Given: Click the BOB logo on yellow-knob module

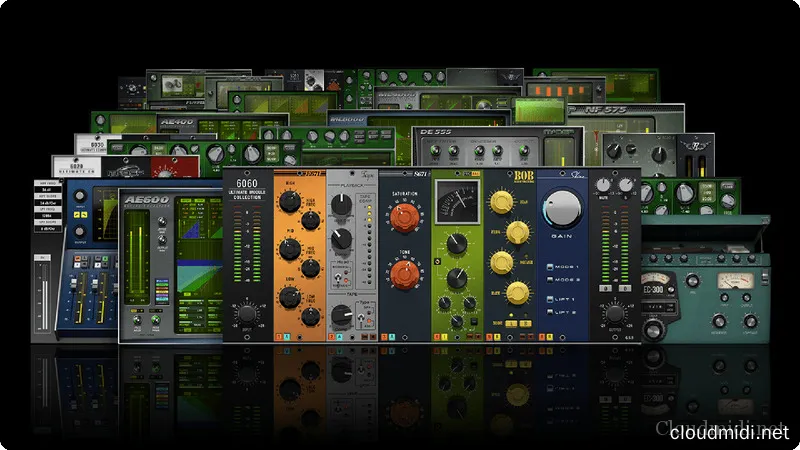Looking at the screenshot, I should (523, 177).
